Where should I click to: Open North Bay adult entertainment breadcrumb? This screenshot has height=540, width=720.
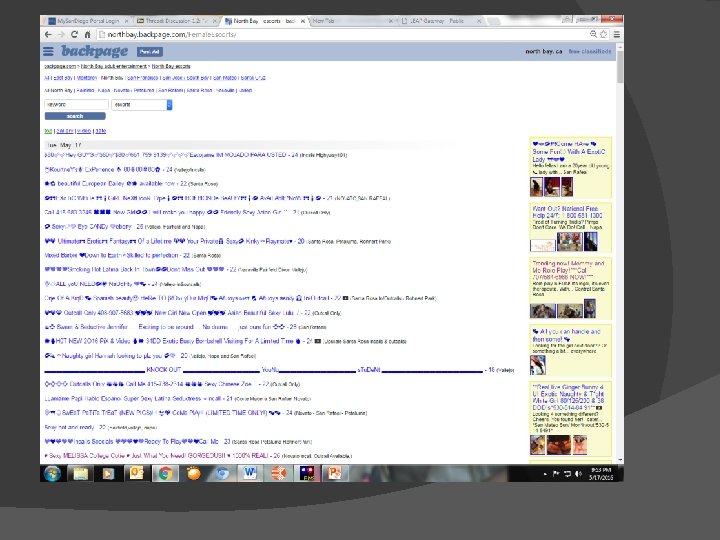coord(114,66)
